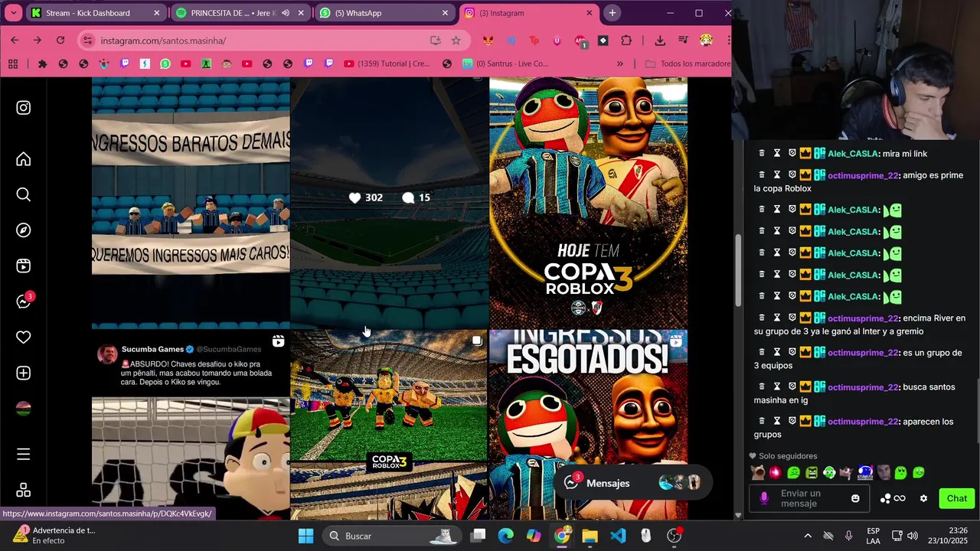Open Instagram Notifications heart

tap(24, 337)
